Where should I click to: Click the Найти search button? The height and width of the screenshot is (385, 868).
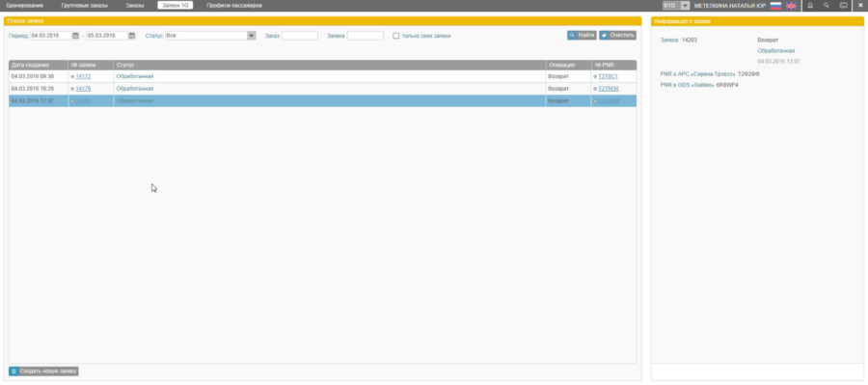pos(582,36)
